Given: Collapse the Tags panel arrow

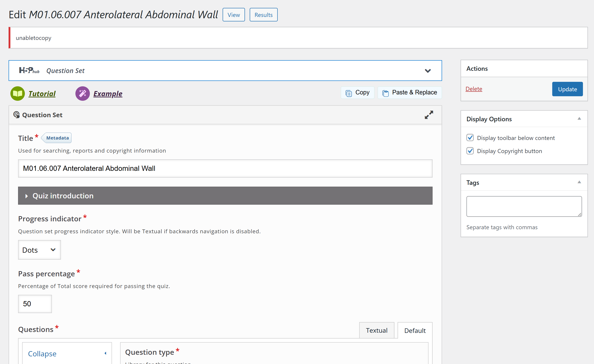Looking at the screenshot, I should click(x=579, y=182).
